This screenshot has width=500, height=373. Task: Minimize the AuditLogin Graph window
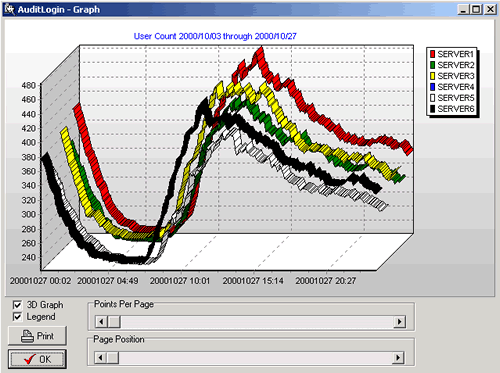click(463, 9)
